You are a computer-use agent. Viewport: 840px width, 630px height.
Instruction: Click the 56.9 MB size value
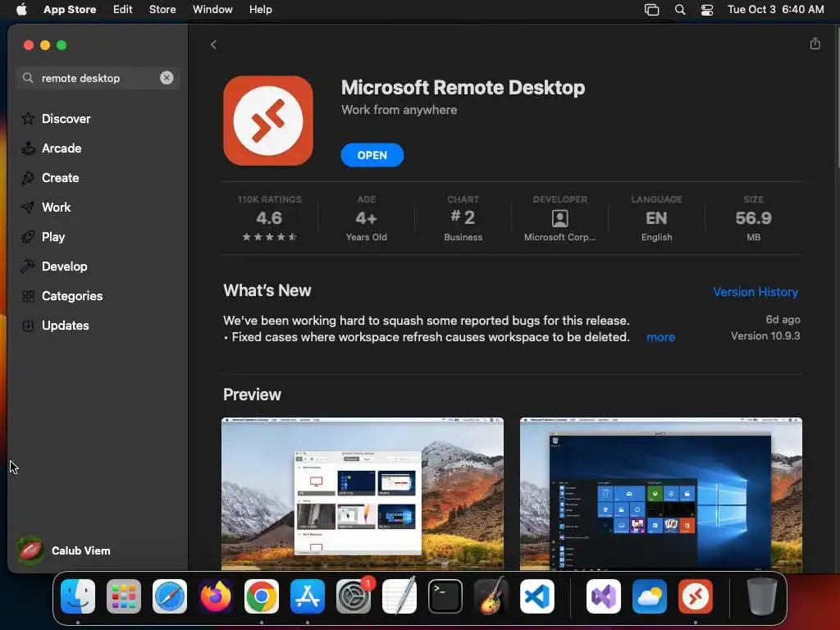pos(753,218)
